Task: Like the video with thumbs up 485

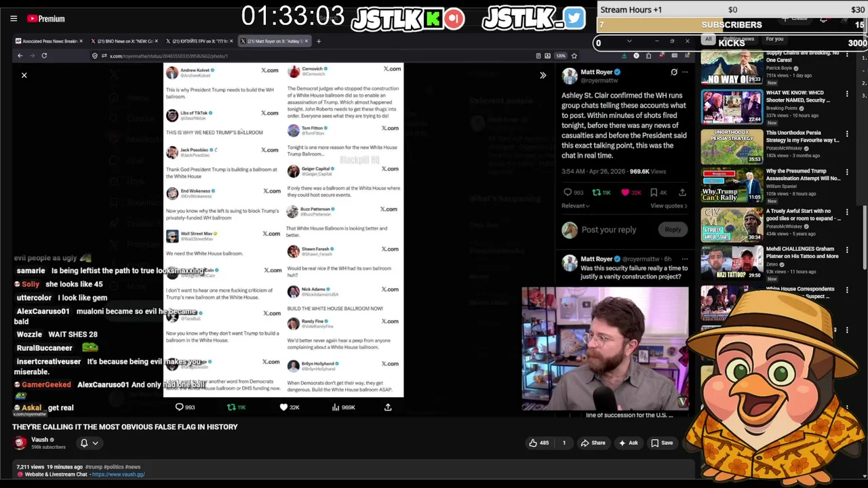Action: [x=540, y=443]
